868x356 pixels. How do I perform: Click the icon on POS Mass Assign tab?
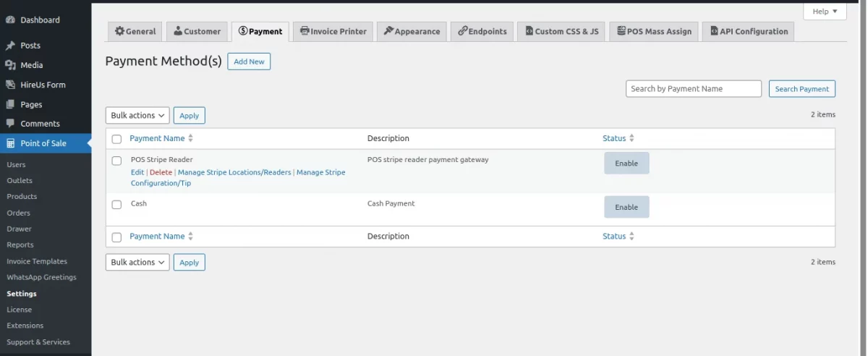click(x=621, y=31)
